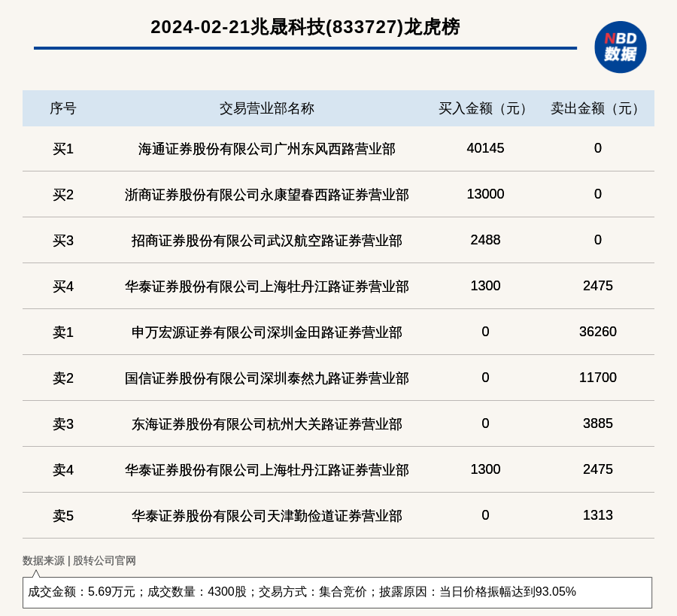Click buy amount 40145
The height and width of the screenshot is (616, 677).
point(485,148)
